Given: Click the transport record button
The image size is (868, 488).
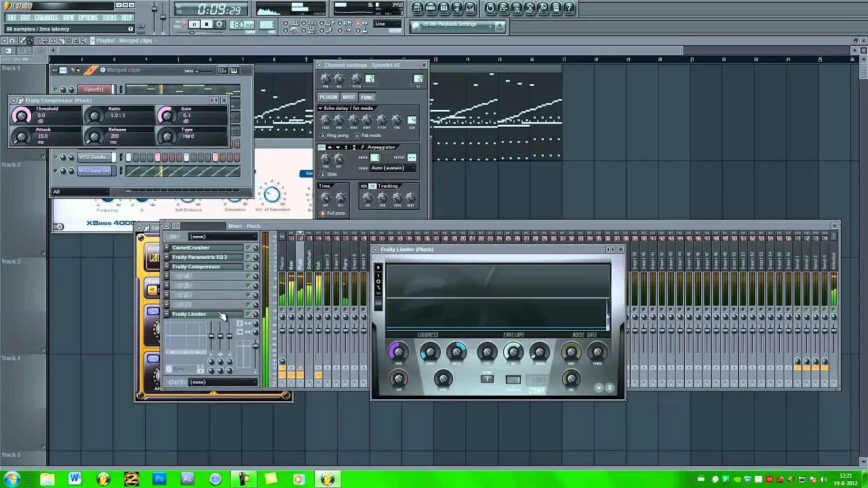Looking at the screenshot, I should point(220,24).
